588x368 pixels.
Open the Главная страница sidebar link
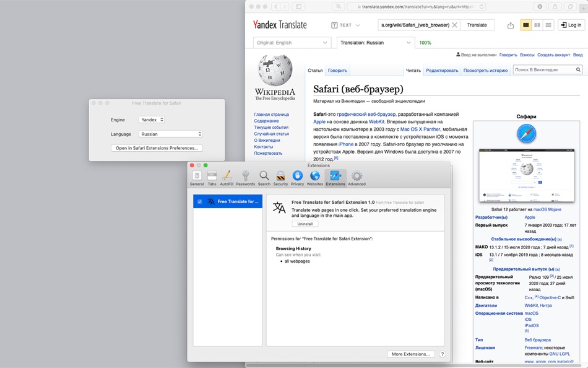pyautogui.click(x=272, y=114)
